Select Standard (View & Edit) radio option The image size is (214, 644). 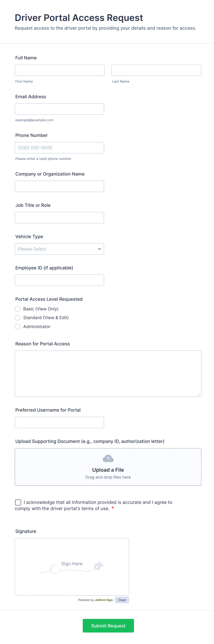[x=18, y=318]
